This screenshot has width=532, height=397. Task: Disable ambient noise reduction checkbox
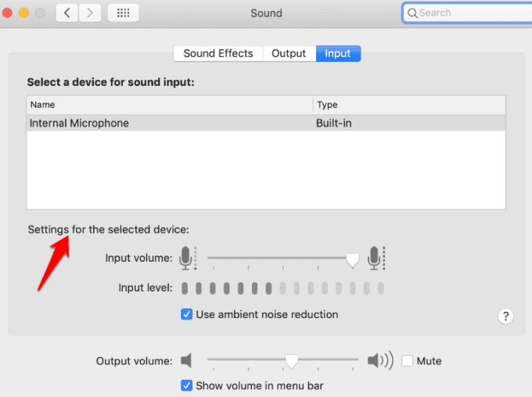(x=187, y=314)
